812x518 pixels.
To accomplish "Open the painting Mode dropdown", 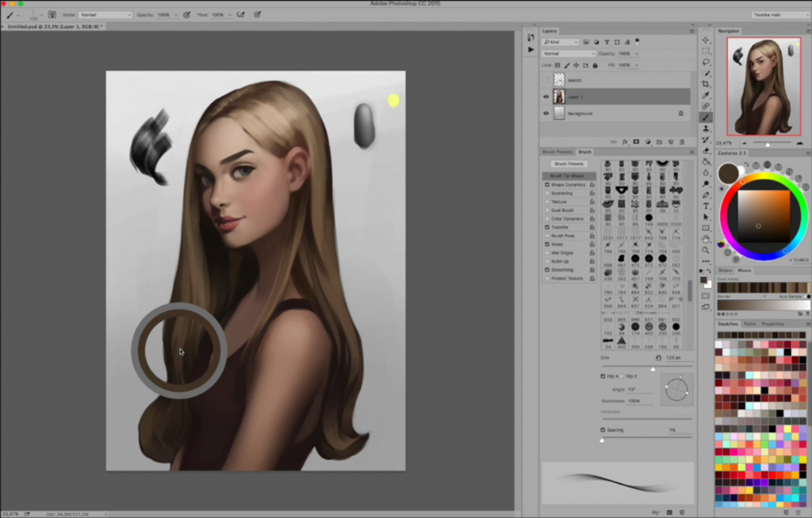I will pos(105,15).
